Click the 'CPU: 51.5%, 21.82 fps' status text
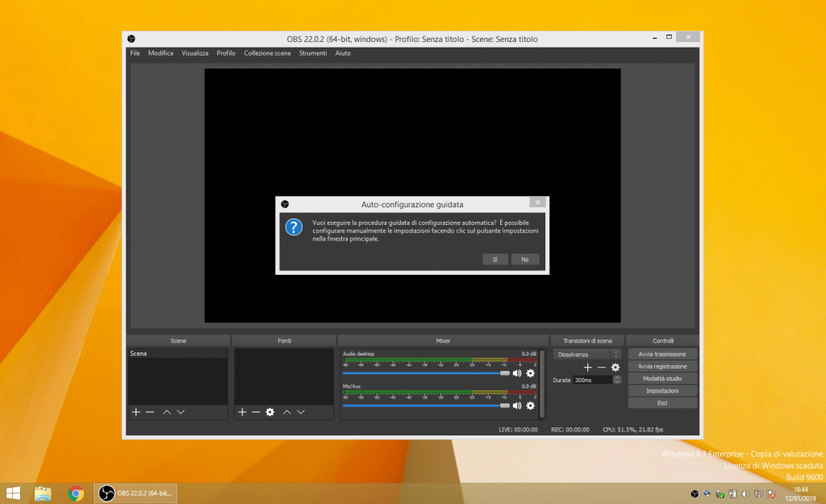 pyautogui.click(x=632, y=430)
